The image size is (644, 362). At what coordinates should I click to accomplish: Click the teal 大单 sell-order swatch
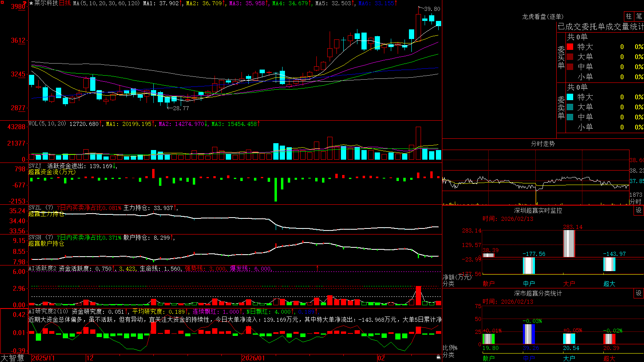click(570, 107)
